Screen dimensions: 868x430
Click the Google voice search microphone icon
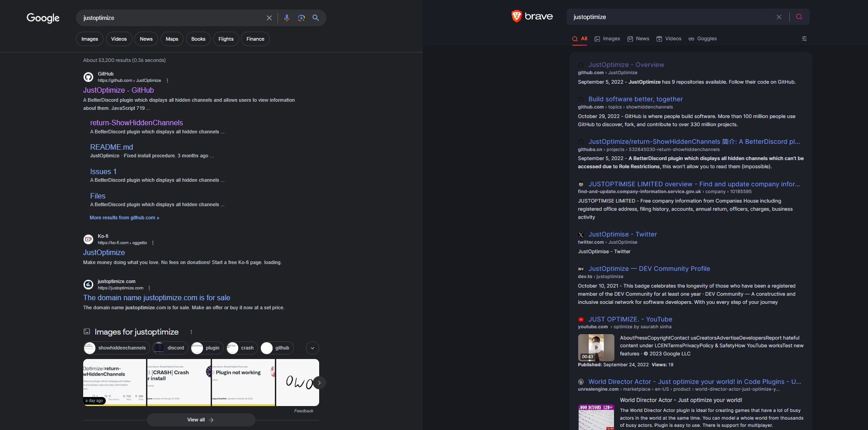(x=287, y=18)
